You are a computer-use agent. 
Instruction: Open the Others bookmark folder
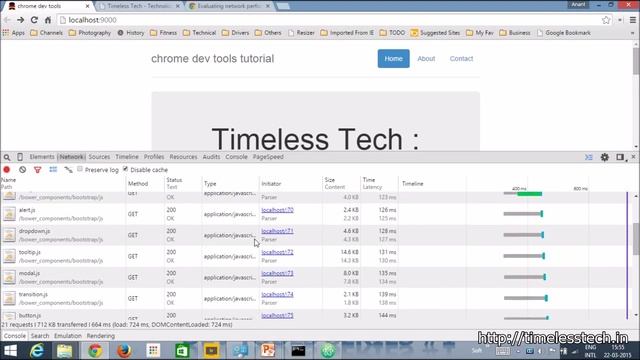(268, 33)
